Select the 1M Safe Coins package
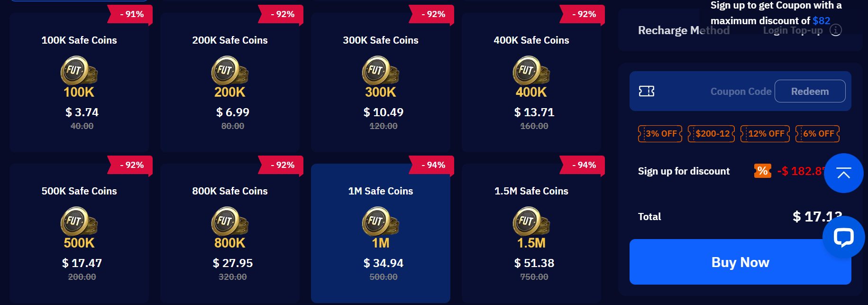 (x=381, y=233)
